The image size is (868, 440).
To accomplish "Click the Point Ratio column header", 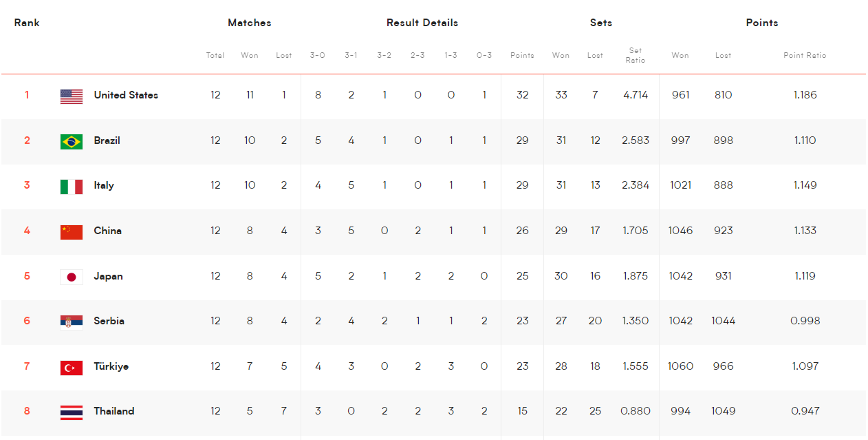I will (x=805, y=55).
